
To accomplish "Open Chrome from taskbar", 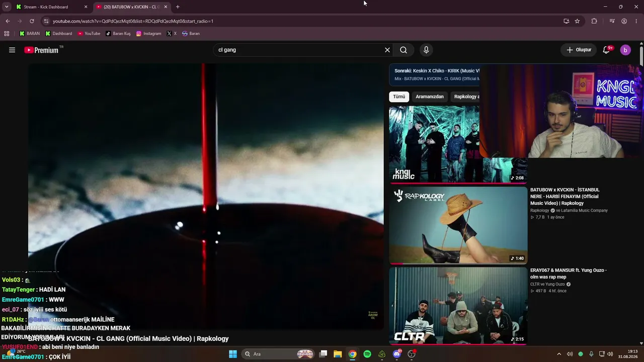I will pyautogui.click(x=353, y=354).
